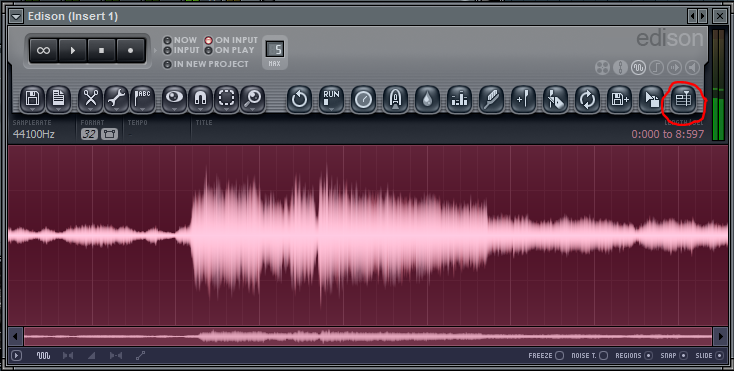734x371 pixels.
Task: Click the droplet Blur tool icon
Action: click(427, 99)
